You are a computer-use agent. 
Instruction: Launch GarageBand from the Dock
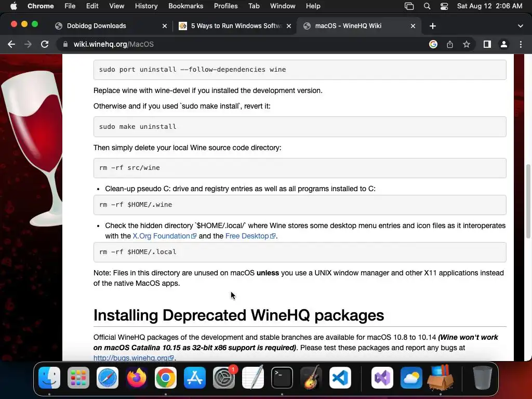click(x=311, y=378)
